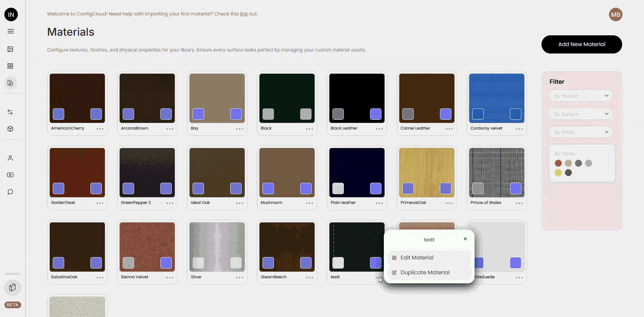This screenshot has height=317, width=644.
Task: Open the PrimevalOak yellow wood thumbnail
Action: (427, 173)
